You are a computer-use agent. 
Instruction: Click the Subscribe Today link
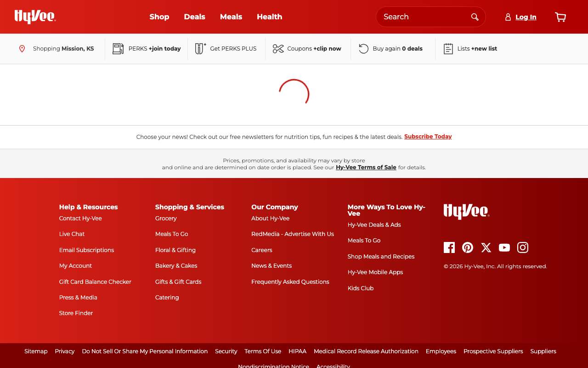[428, 137]
